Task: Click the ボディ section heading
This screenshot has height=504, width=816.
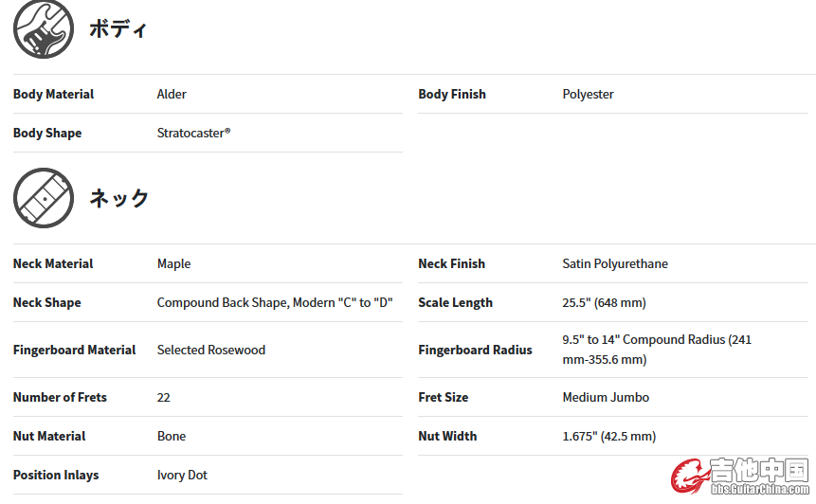Action: (118, 28)
